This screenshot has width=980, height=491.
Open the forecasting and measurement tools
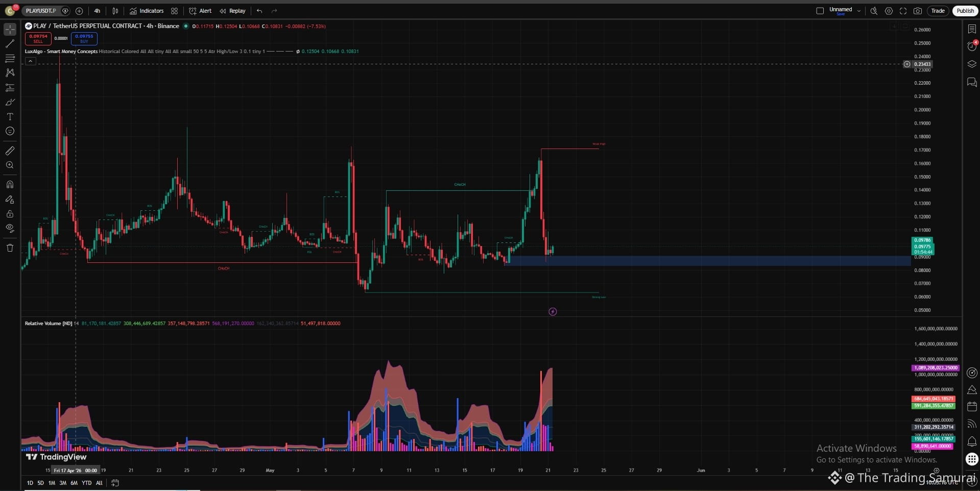[x=10, y=88]
